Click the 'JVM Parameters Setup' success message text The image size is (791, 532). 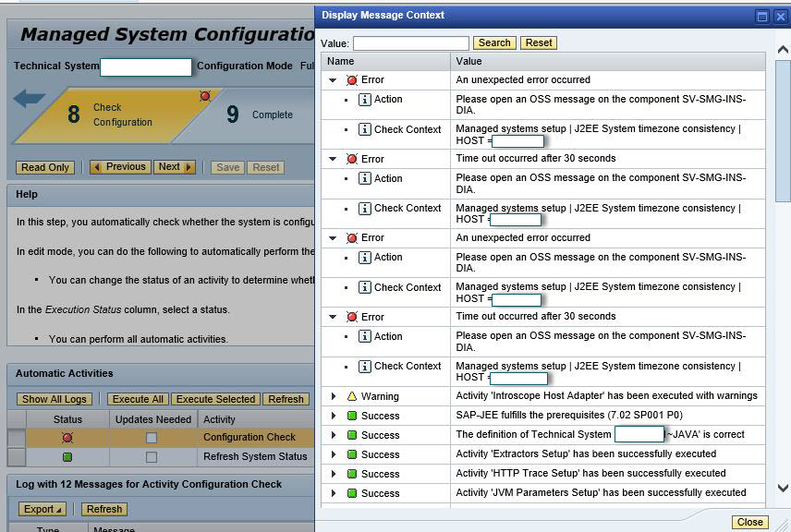point(601,492)
